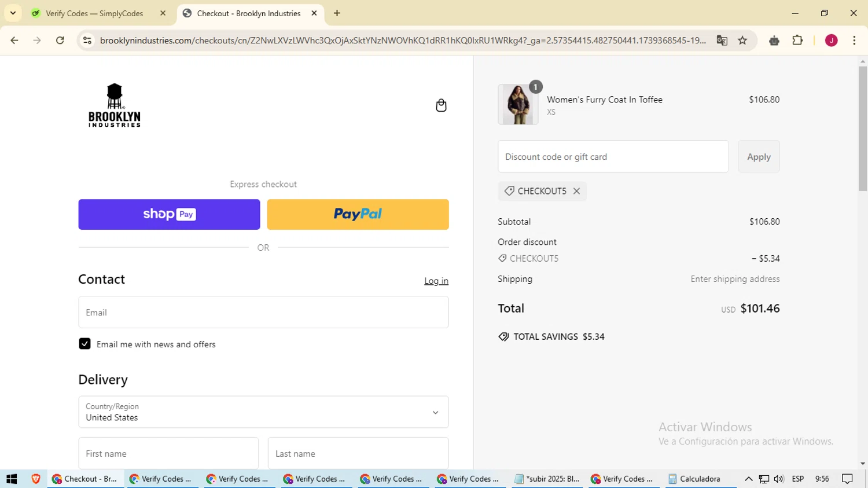The image size is (868, 488).
Task: Click the browser forward arrow
Action: 37,41
